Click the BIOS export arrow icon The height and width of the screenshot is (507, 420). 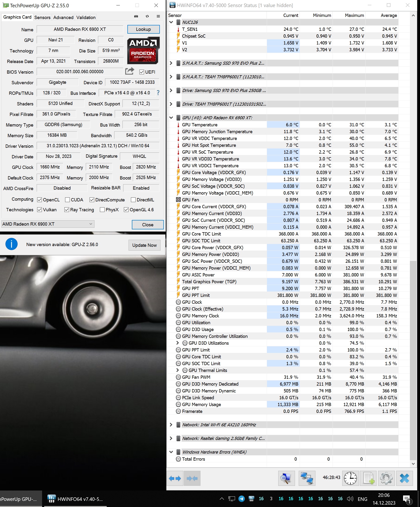click(130, 71)
